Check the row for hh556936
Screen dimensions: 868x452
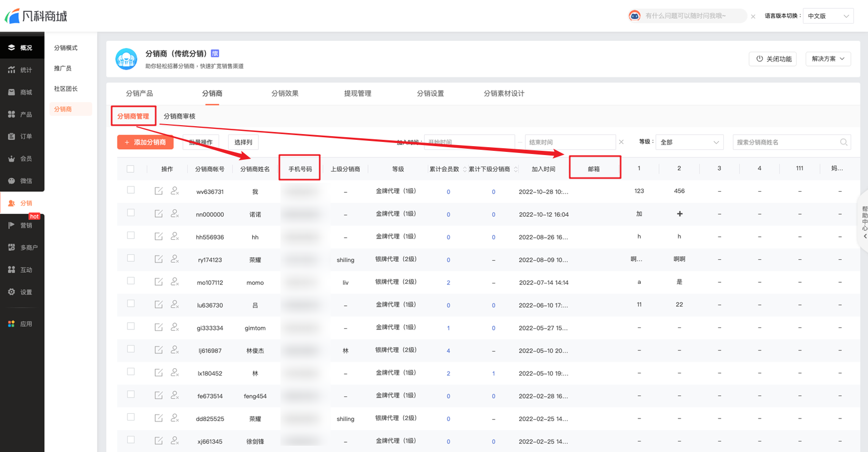(131, 236)
